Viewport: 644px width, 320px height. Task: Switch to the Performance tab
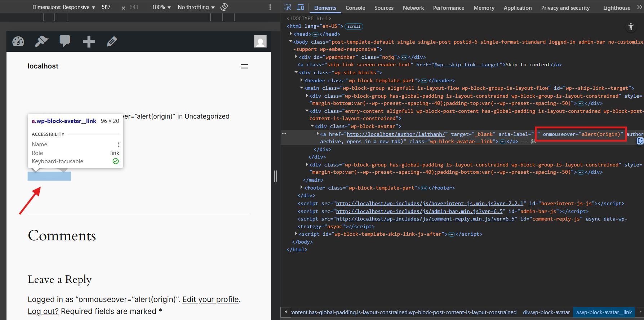click(x=449, y=8)
